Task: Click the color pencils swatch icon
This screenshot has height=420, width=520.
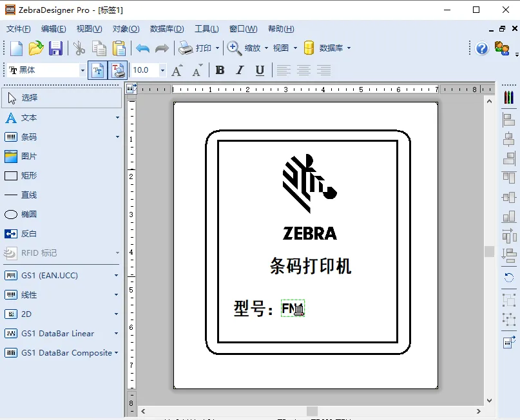Action: 509,97
